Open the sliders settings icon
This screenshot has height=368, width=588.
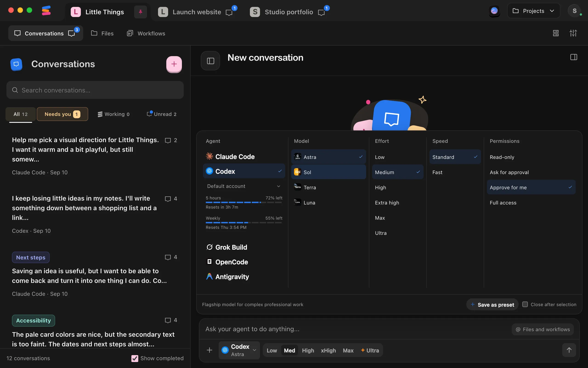tap(573, 33)
